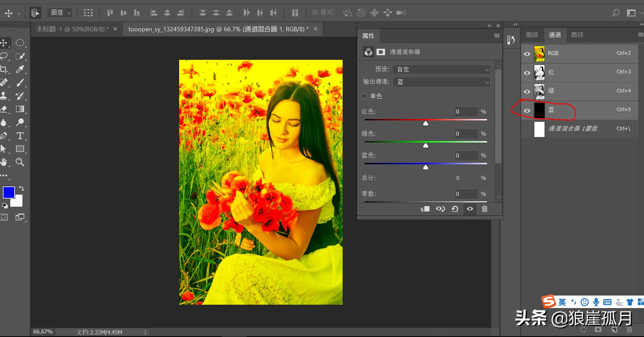Show the 通道混合器 1蒙版 channel

(527, 129)
